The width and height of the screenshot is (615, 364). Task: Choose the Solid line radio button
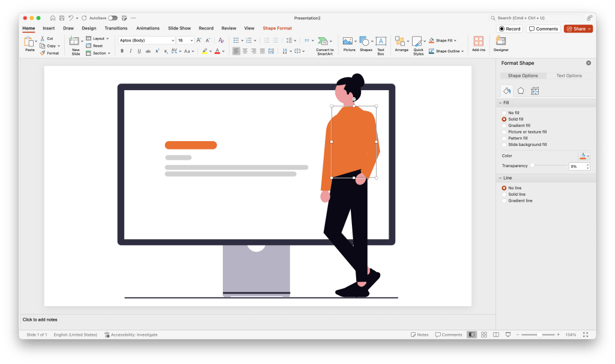[504, 195]
